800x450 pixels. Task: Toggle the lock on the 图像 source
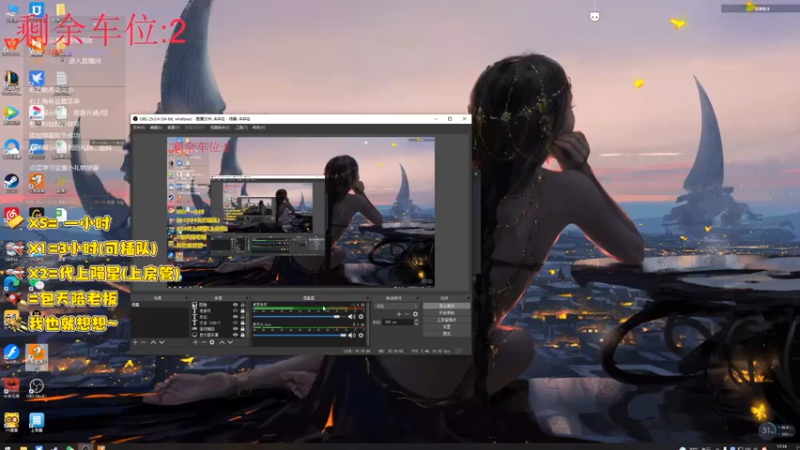(x=243, y=305)
